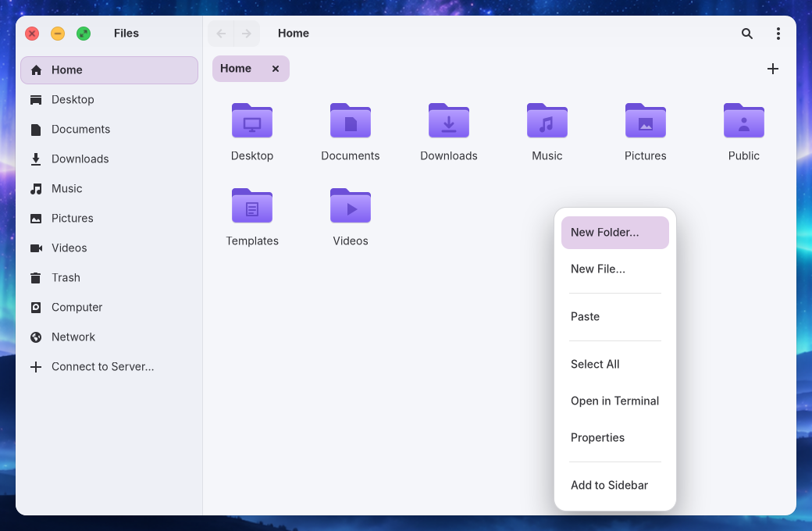The image size is (812, 531).
Task: Click Connect to Server in sidebar
Action: point(109,367)
